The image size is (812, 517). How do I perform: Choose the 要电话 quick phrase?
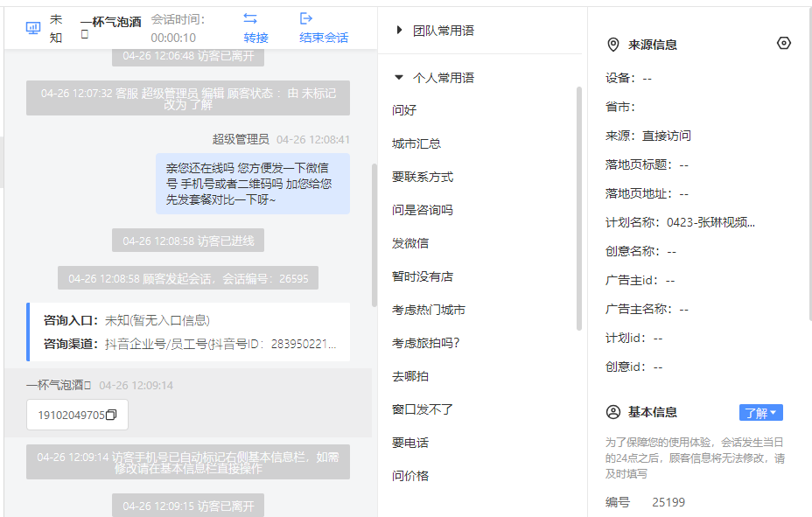click(x=410, y=443)
